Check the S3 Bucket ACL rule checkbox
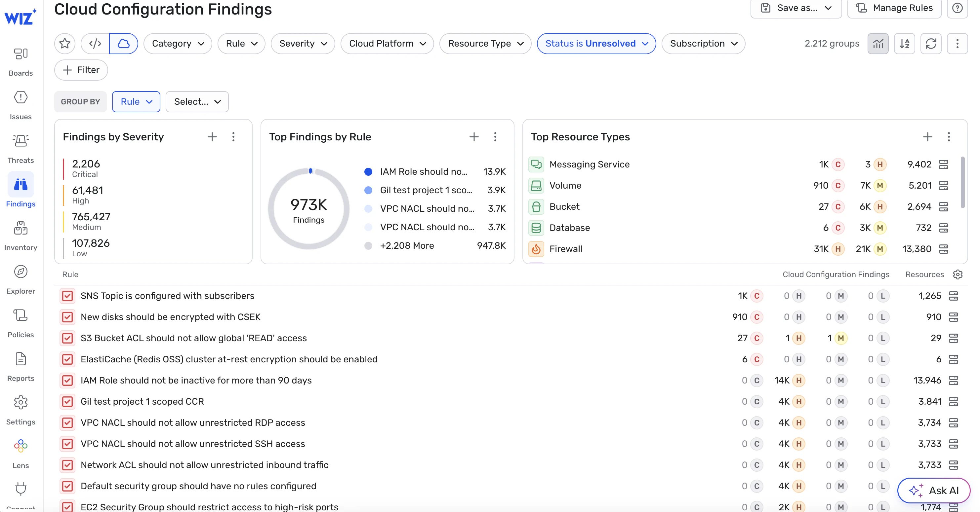The height and width of the screenshot is (512, 980). pos(67,338)
